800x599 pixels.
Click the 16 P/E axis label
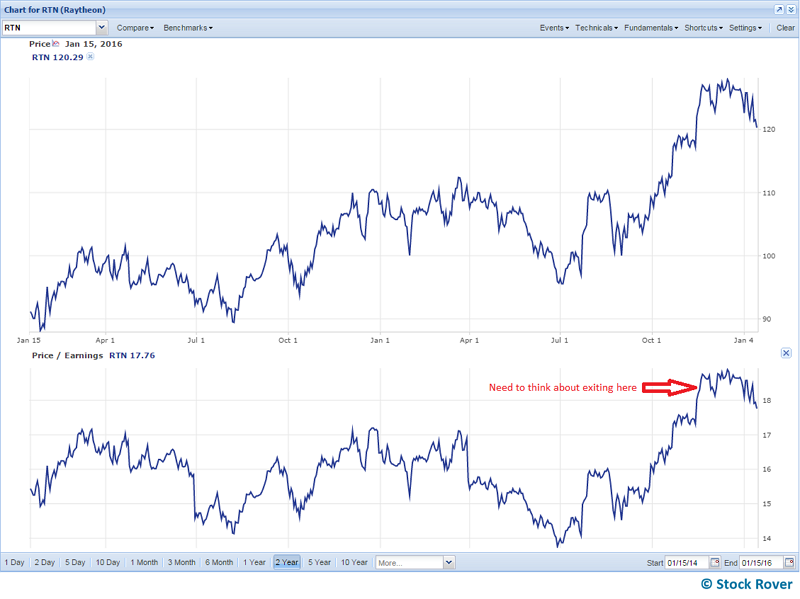[x=767, y=469]
